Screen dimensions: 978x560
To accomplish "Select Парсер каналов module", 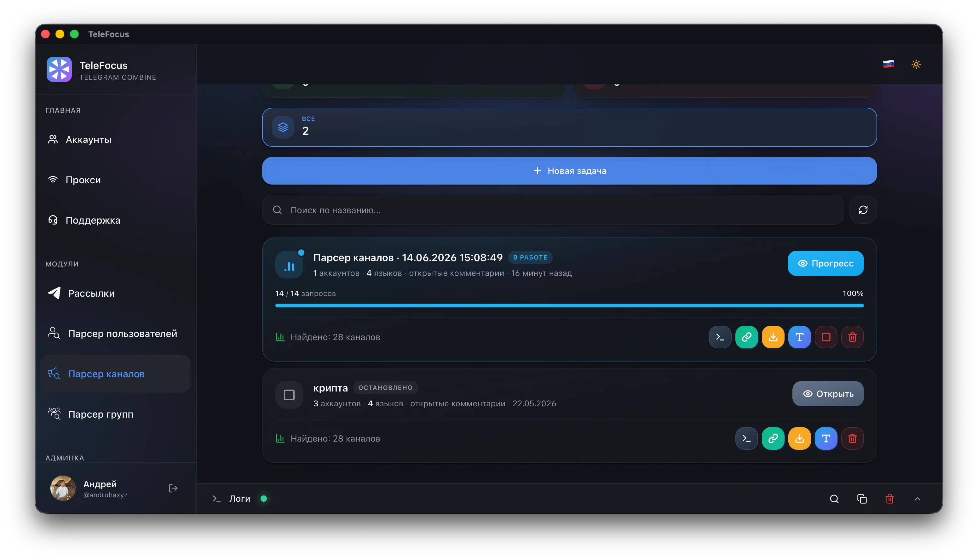I will coord(116,374).
